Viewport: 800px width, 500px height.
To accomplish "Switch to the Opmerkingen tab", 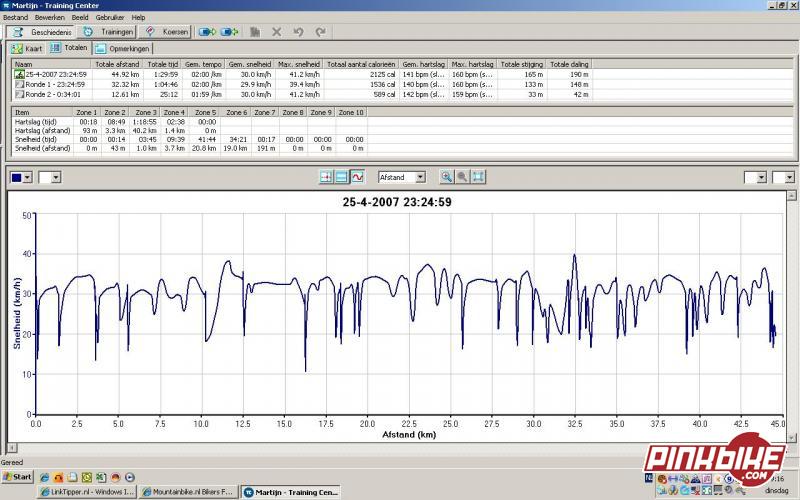I will pyautogui.click(x=123, y=48).
